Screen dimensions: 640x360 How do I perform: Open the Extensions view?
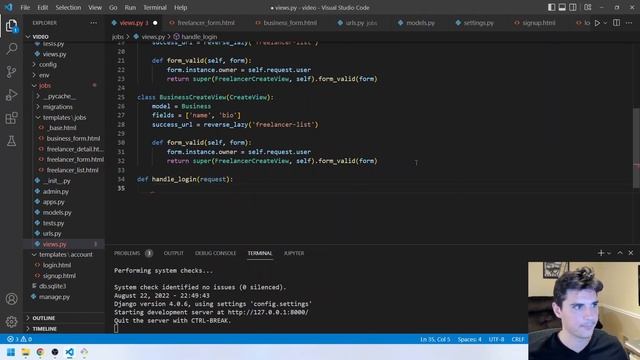11,118
